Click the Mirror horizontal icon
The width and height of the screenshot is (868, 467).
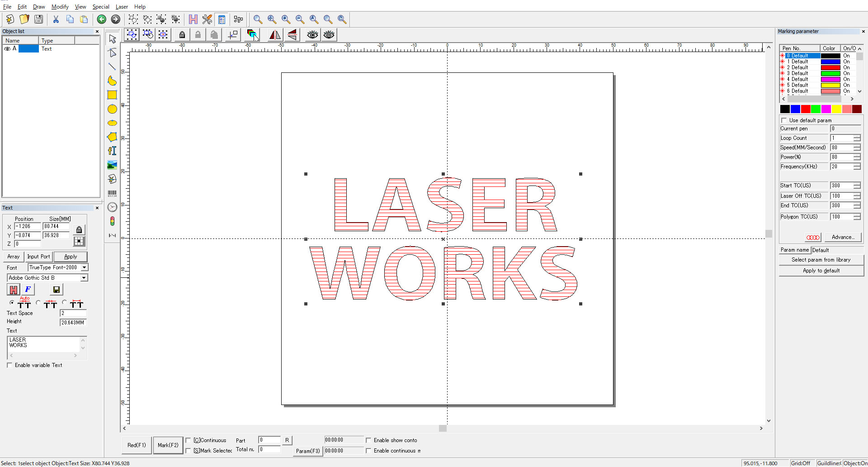(x=275, y=35)
